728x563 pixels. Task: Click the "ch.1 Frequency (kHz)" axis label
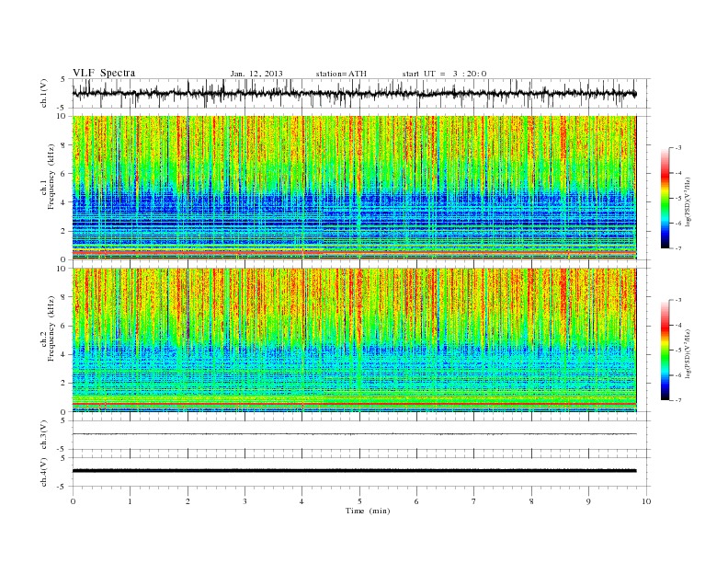(x=48, y=177)
